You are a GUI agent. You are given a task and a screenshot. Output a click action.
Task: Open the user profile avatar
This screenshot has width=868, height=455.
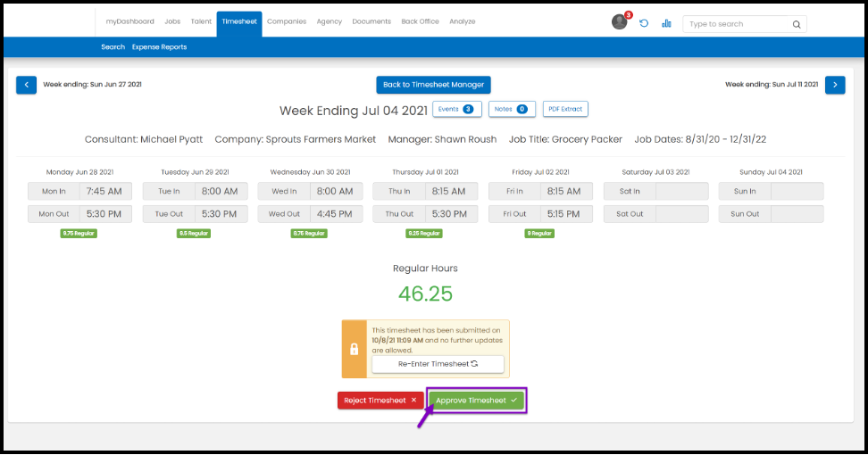620,22
